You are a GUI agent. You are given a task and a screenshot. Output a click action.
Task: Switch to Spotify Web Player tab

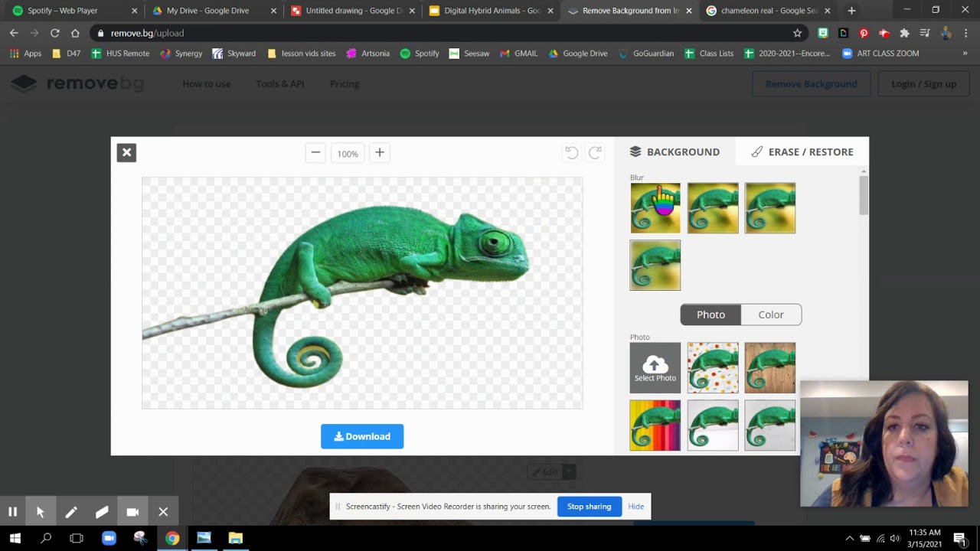point(71,11)
